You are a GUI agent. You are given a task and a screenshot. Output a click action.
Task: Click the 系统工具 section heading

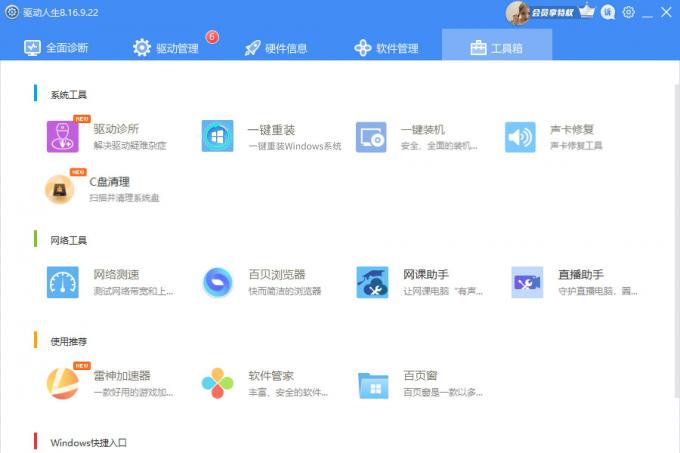point(69,95)
